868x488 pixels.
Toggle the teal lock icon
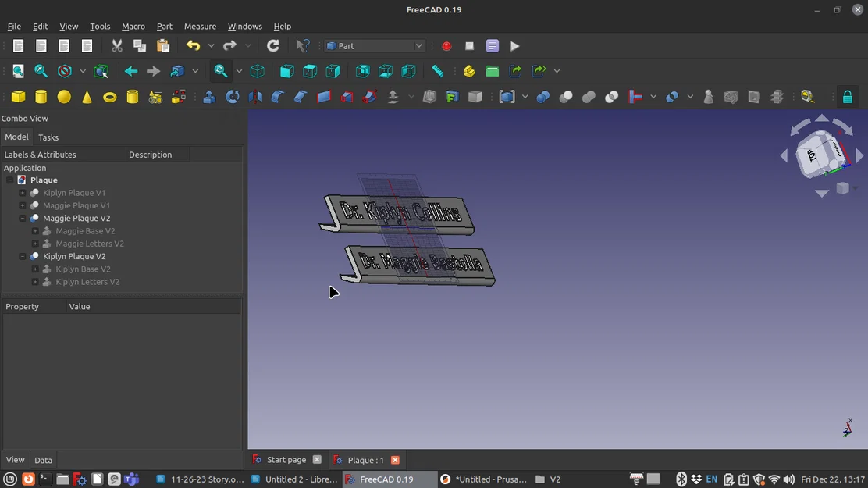coord(847,97)
